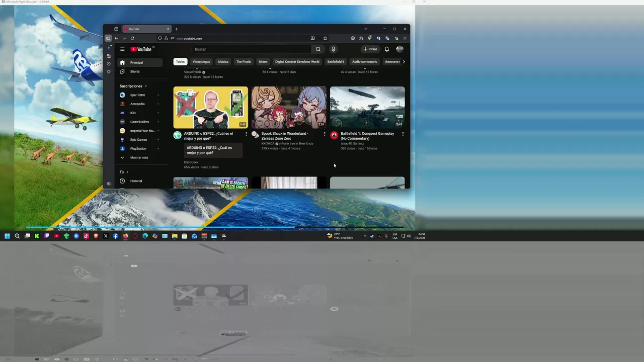Select the Audio comentario filter chip
644x362 pixels.
click(x=365, y=62)
